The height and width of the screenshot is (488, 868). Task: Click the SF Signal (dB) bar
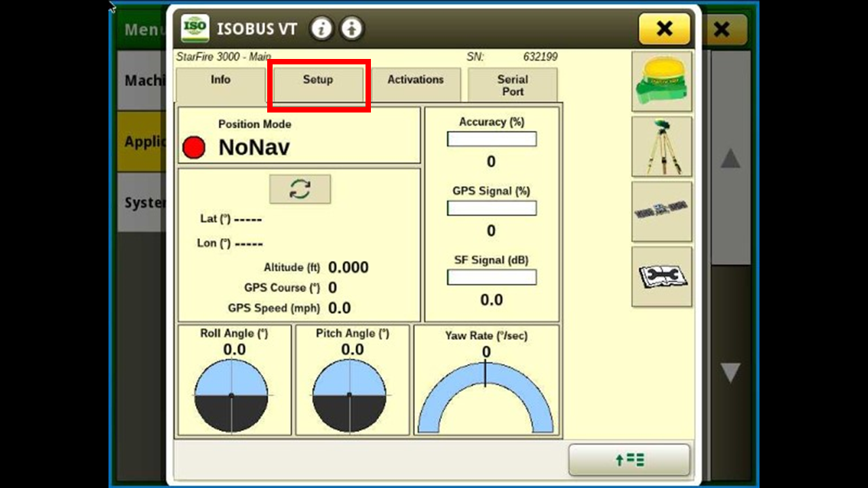pyautogui.click(x=492, y=277)
